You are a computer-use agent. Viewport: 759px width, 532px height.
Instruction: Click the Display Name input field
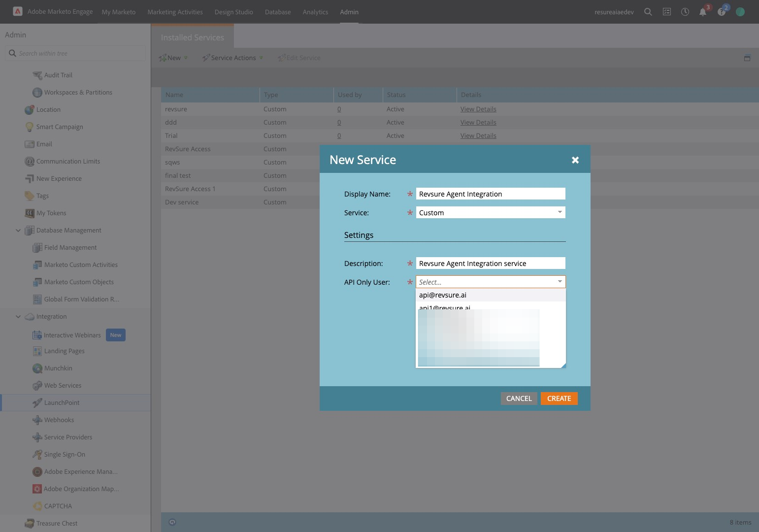point(491,194)
